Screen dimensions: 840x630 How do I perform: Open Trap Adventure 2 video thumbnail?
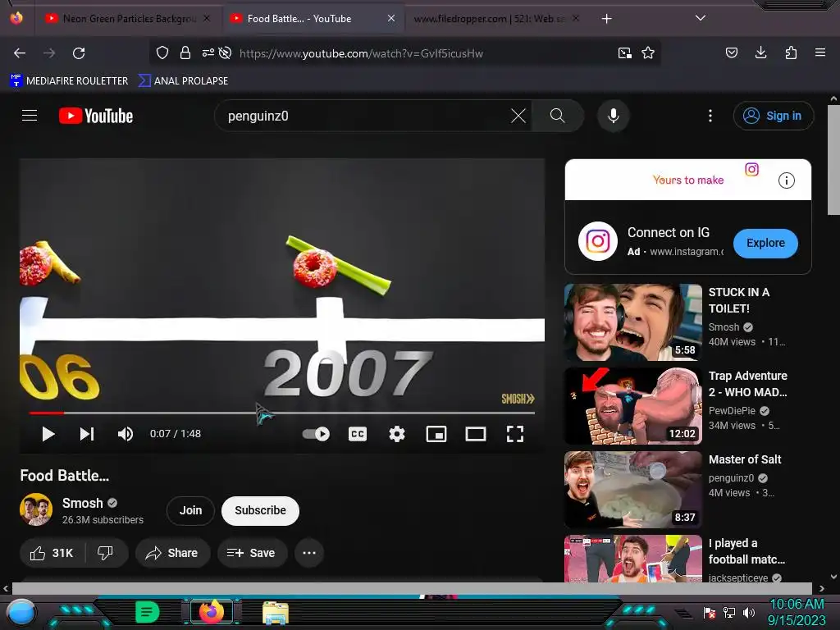pyautogui.click(x=633, y=405)
